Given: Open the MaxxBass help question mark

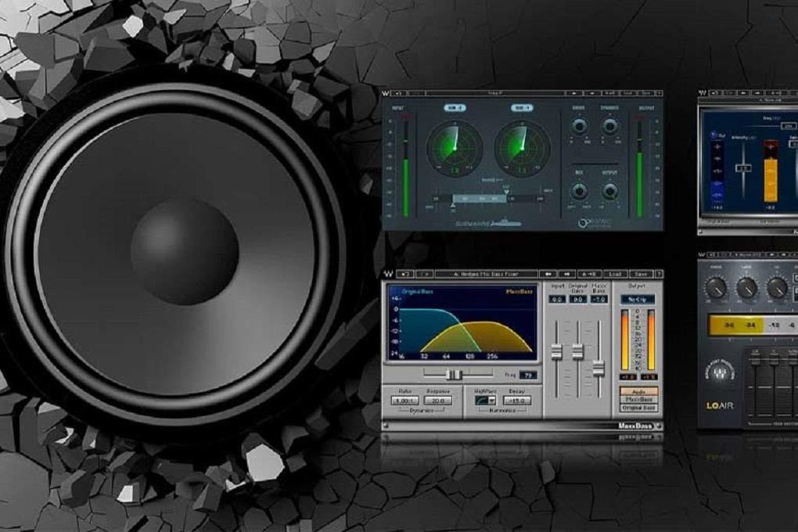Looking at the screenshot, I should coord(658,274).
